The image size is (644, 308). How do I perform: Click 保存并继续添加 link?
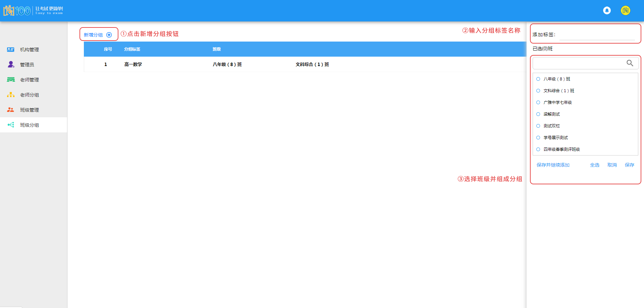553,165
